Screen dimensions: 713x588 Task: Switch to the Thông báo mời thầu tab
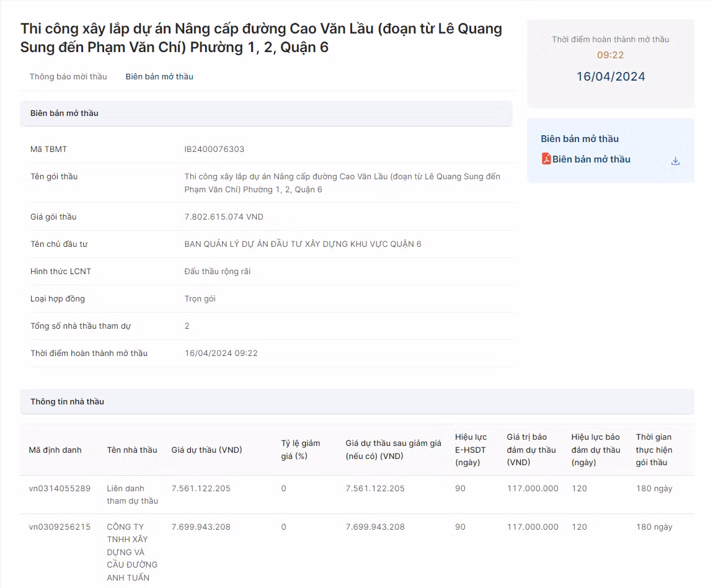[68, 76]
